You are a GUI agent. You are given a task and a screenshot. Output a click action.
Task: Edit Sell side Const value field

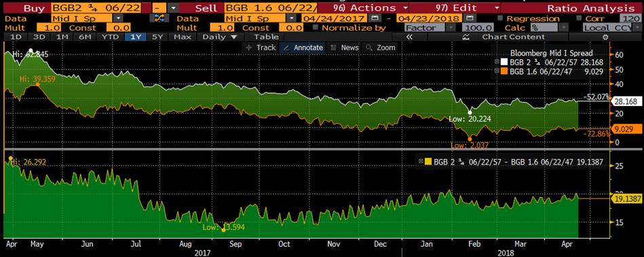(x=291, y=28)
